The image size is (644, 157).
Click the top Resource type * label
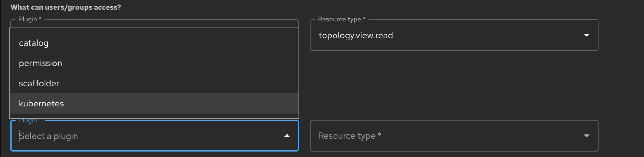(341, 19)
